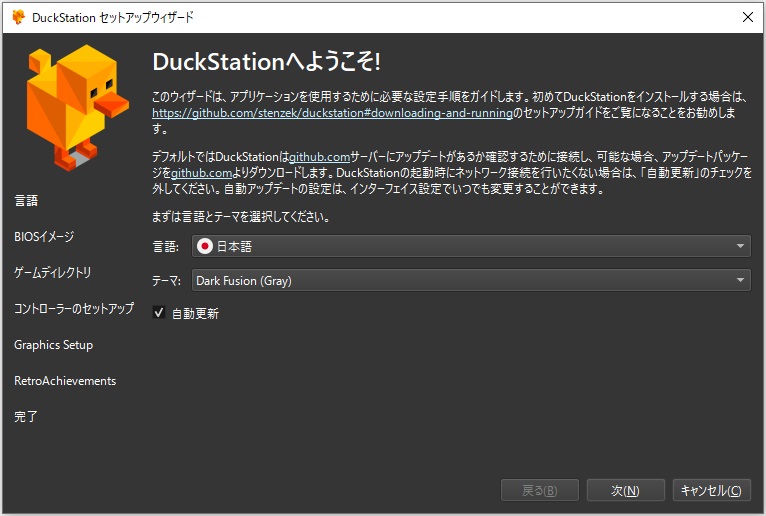Click the 次(N) next button
This screenshot has width=766, height=516.
click(x=626, y=490)
